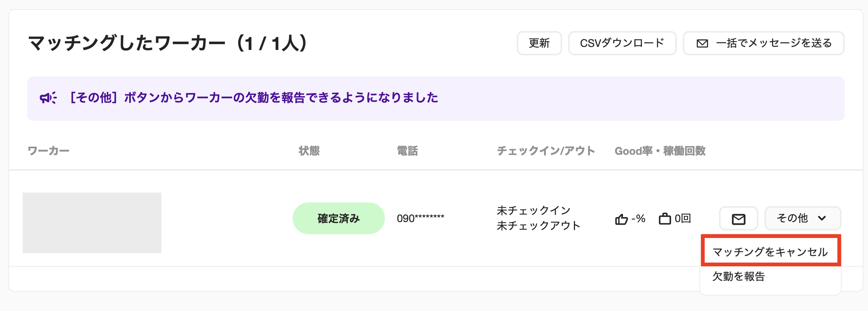The width and height of the screenshot is (868, 311).
Task: Click the 更新 refresh button
Action: [x=539, y=43]
